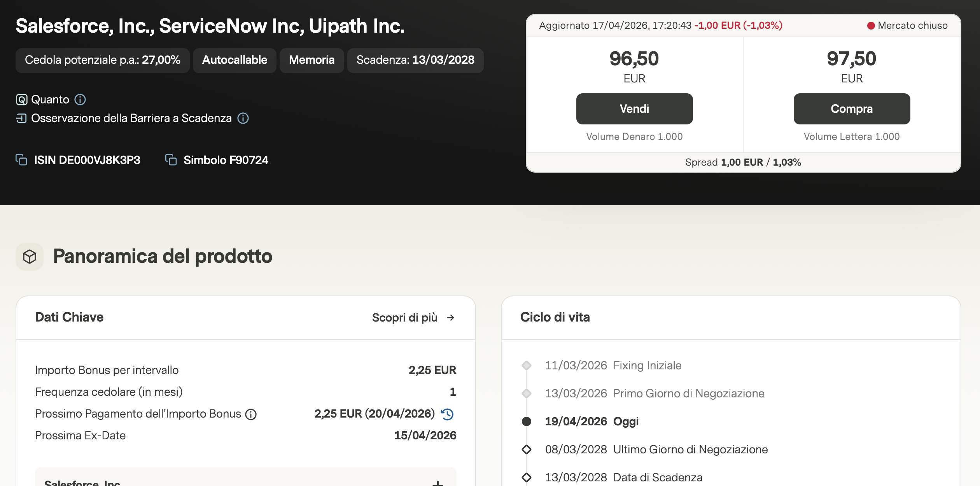The image size is (980, 486).
Task: Select the Autocallable tag
Action: click(234, 60)
